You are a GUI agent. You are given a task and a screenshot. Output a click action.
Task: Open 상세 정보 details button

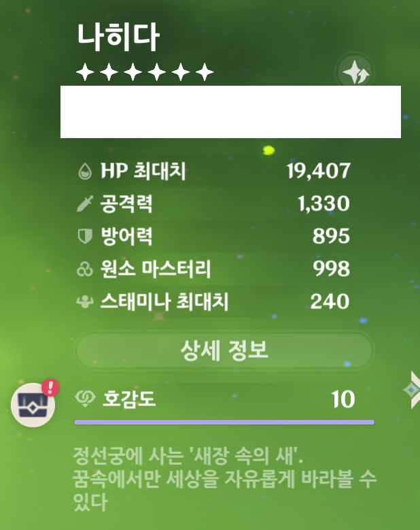(x=224, y=350)
